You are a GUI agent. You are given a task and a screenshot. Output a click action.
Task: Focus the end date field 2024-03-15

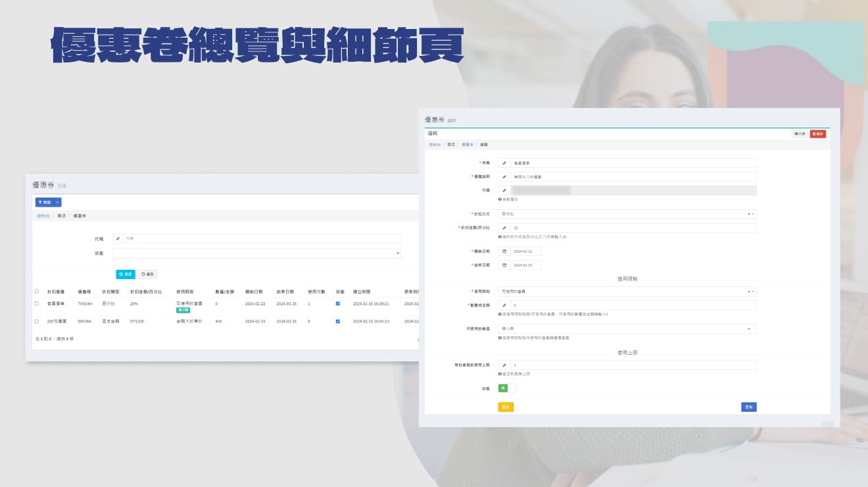[526, 265]
